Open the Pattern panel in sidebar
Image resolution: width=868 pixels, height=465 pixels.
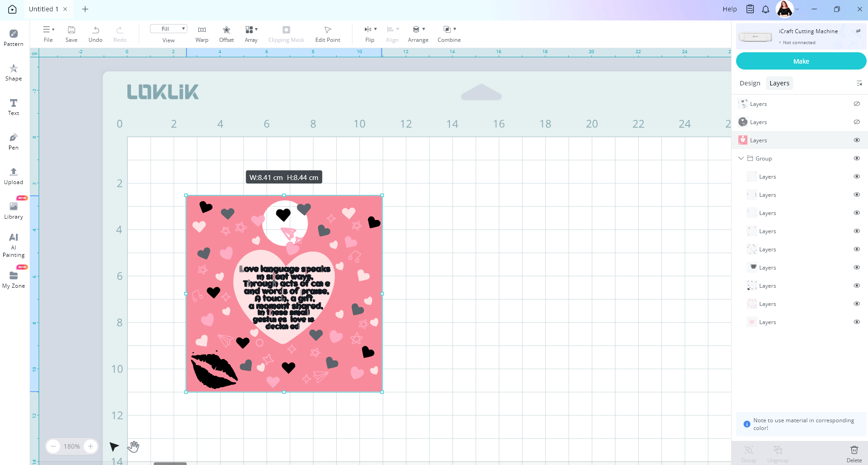[13, 38]
